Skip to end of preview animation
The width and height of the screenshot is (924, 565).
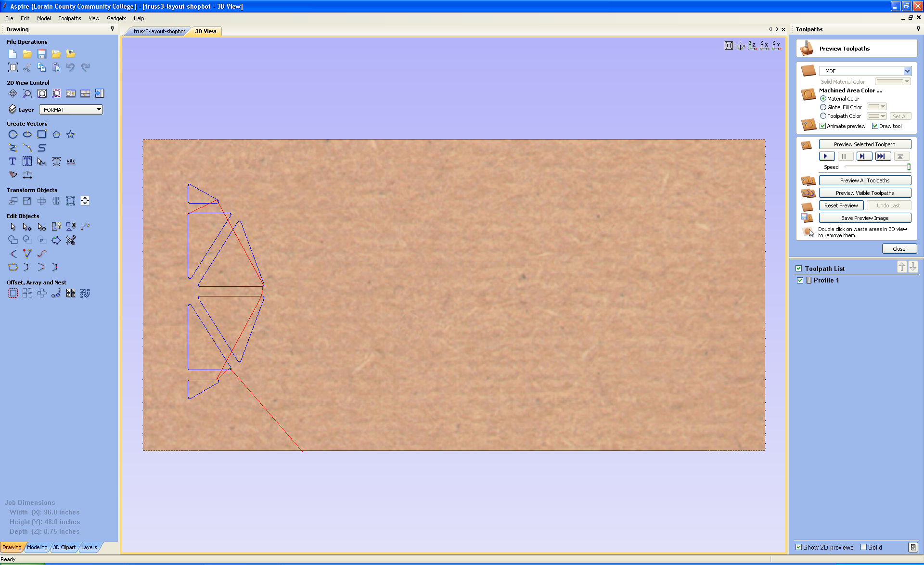883,156
